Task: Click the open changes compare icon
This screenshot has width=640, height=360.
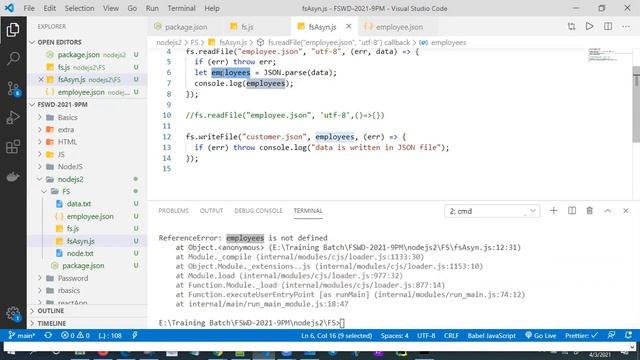Action: click(571, 27)
